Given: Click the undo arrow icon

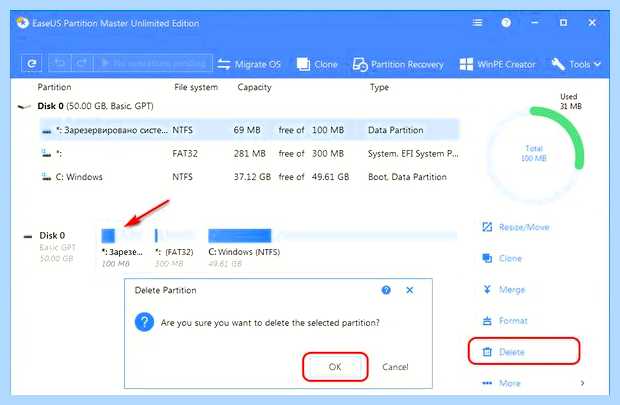Looking at the screenshot, I should tap(59, 63).
